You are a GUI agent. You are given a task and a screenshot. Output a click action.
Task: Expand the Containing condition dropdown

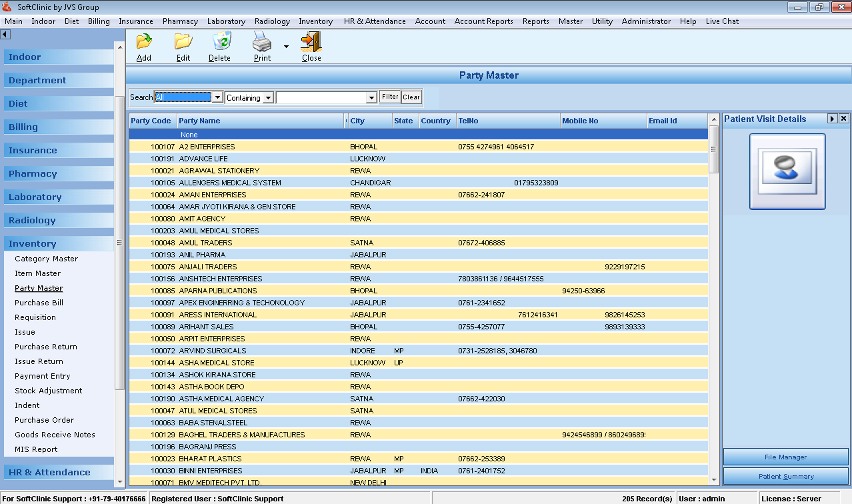coord(268,98)
